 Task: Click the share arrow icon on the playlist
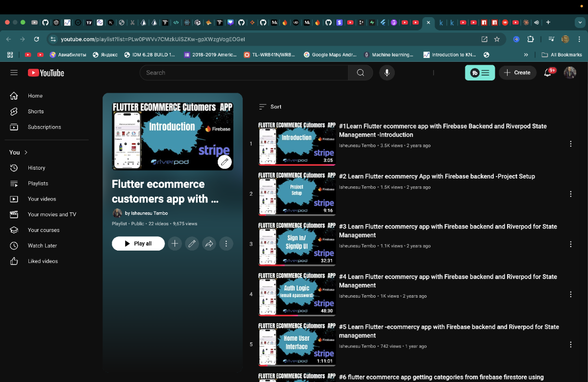209,243
